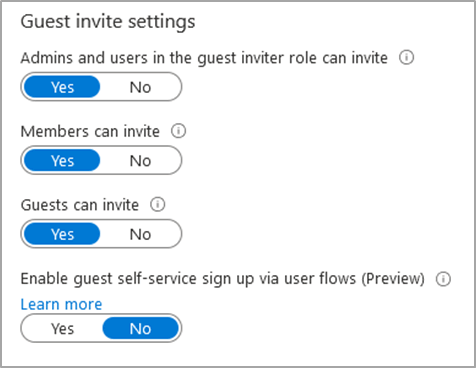Click Enable guest self-service sign up label

(223, 279)
